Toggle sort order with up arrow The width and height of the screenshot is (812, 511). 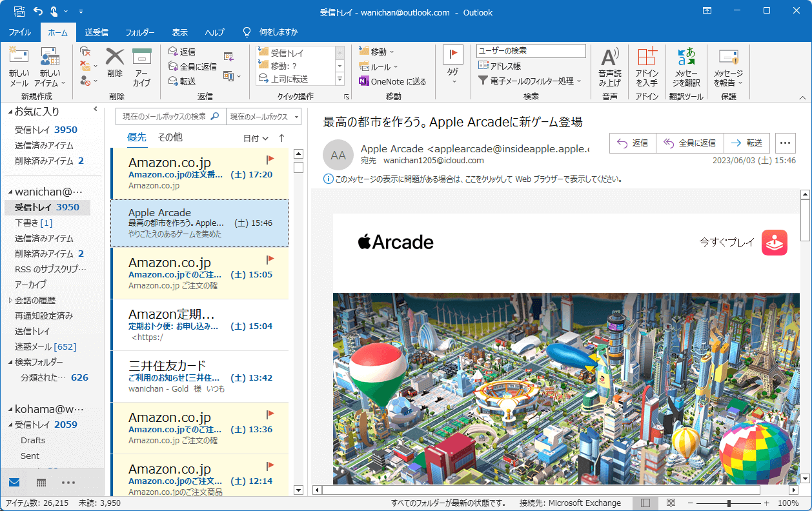pos(281,138)
